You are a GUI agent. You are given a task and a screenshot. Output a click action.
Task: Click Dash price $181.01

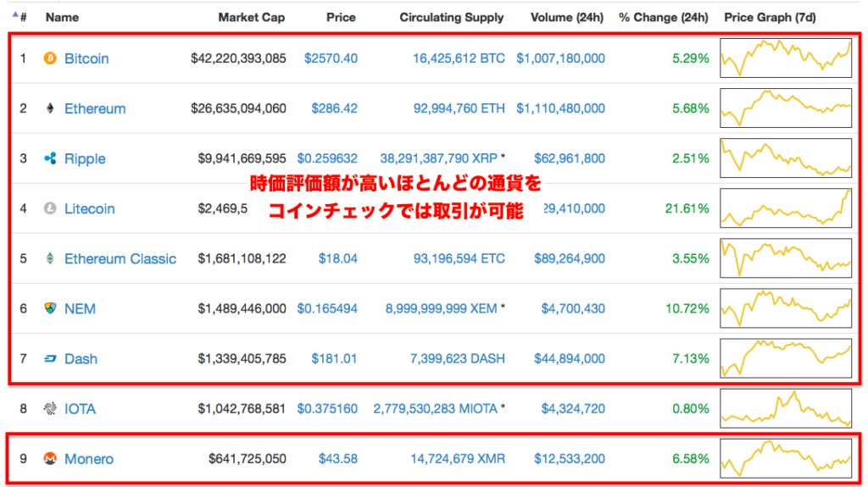(x=334, y=358)
